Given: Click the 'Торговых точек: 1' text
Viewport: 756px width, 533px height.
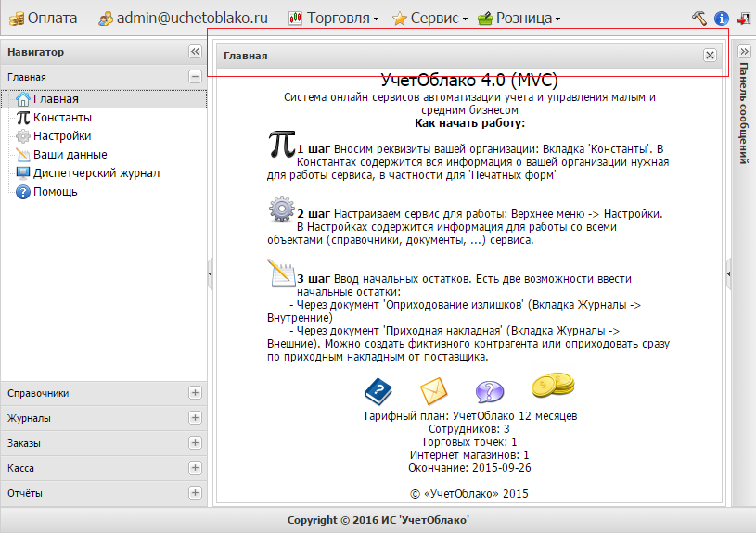Looking at the screenshot, I should 469,442.
